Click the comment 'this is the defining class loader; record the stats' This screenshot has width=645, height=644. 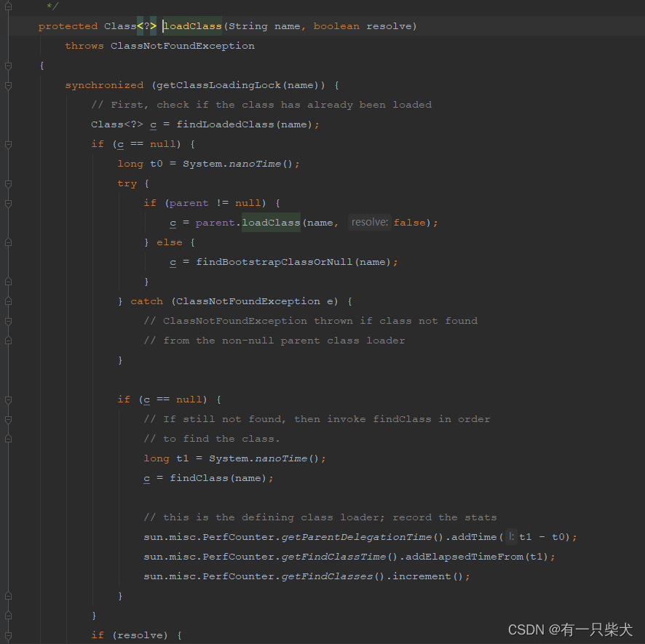330,517
